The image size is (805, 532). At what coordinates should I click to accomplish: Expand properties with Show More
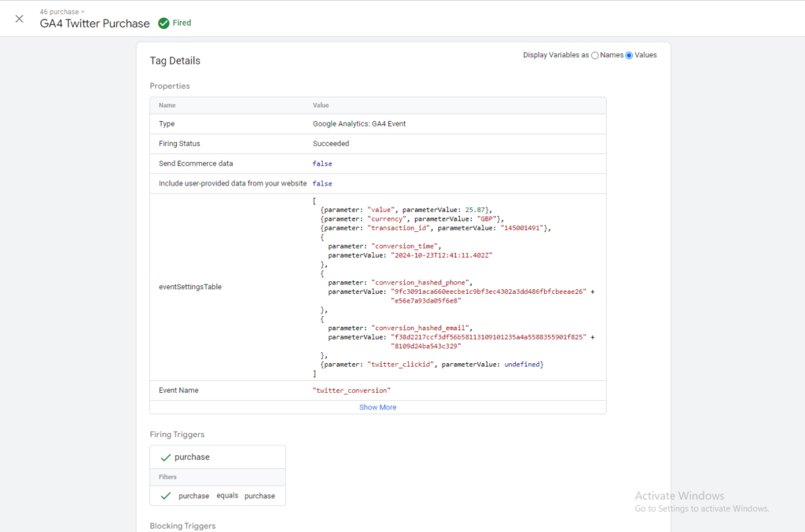[377, 407]
